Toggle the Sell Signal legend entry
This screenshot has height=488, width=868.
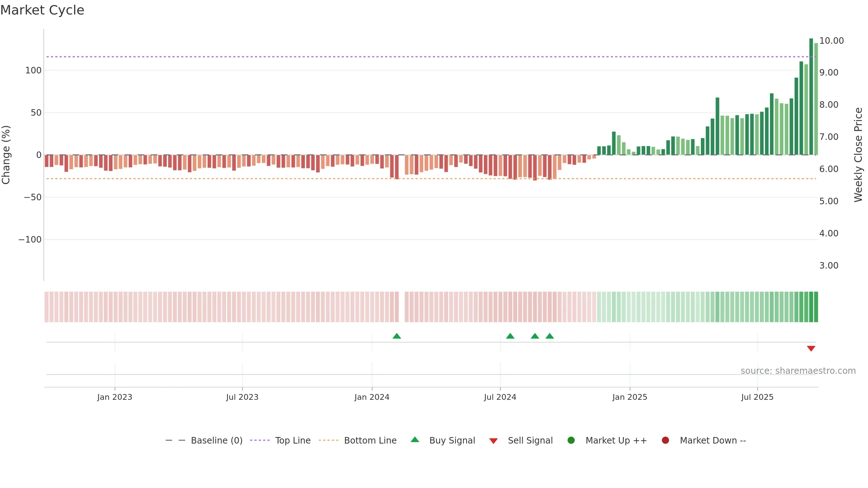coord(521,440)
